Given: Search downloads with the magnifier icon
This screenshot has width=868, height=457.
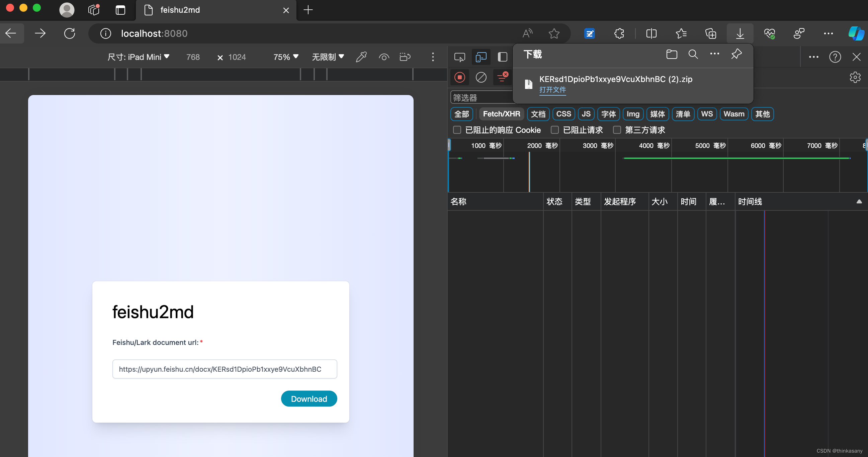Looking at the screenshot, I should [693, 54].
